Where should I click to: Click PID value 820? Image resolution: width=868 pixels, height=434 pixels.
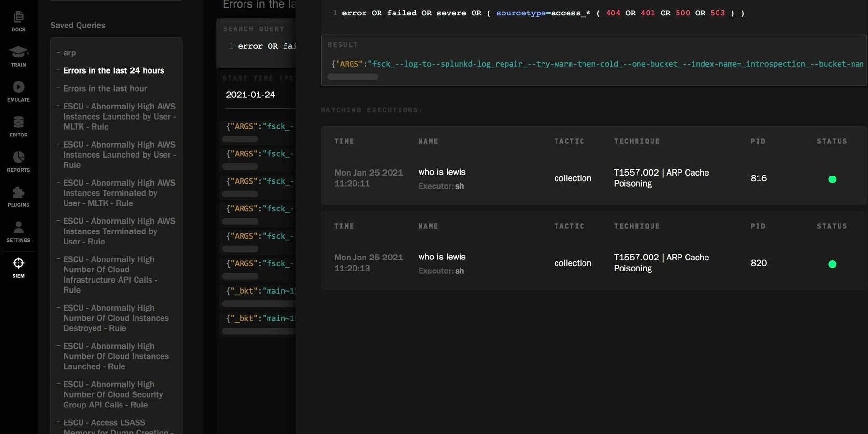[759, 263]
